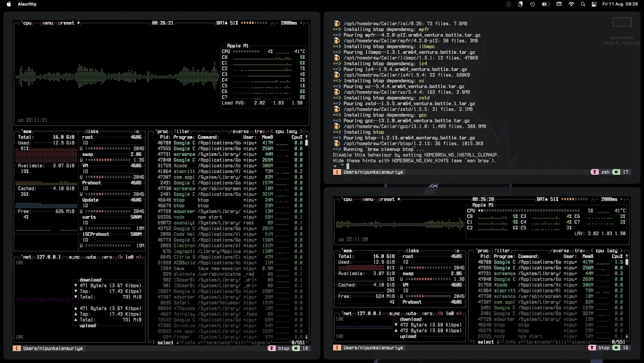Click filter in the bottom-right btop proc panel

click(x=502, y=251)
